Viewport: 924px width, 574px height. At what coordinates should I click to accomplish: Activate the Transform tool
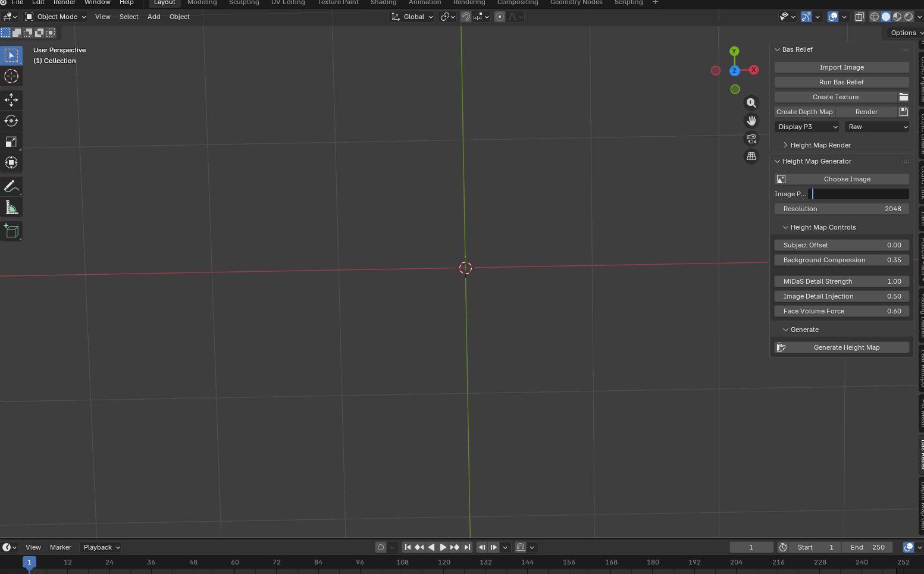pyautogui.click(x=11, y=162)
